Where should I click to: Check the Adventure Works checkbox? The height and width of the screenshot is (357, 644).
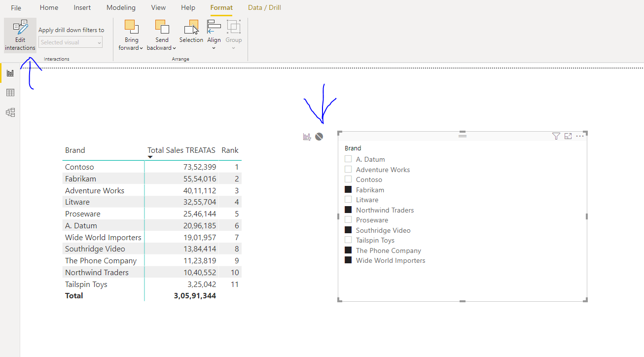(348, 169)
